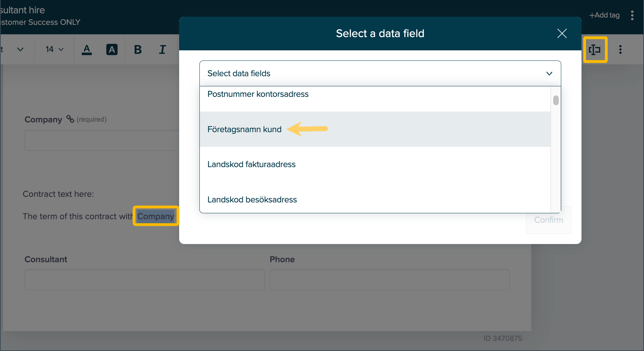Select Företagsnamn kund data field
Image resolution: width=644 pixels, height=351 pixels.
tap(375, 129)
